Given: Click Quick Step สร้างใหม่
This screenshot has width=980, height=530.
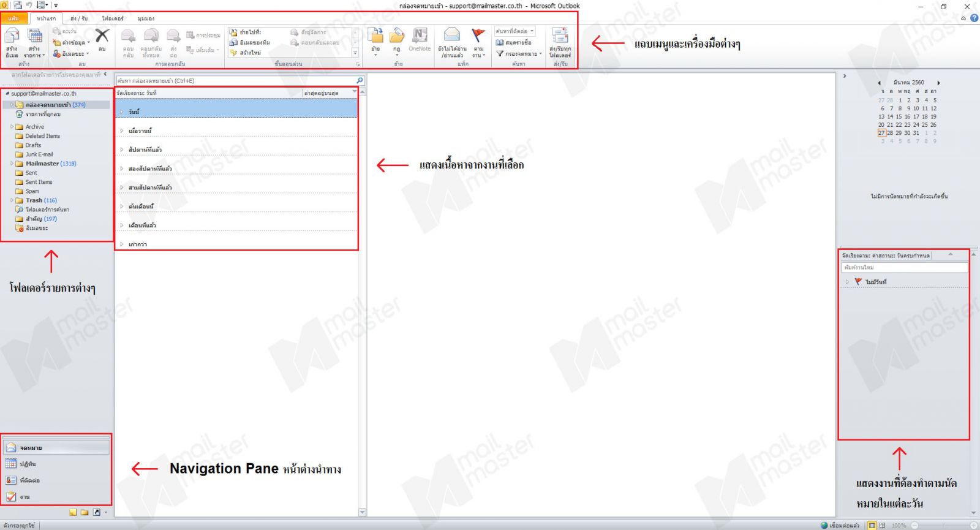Looking at the screenshot, I should click(x=246, y=53).
